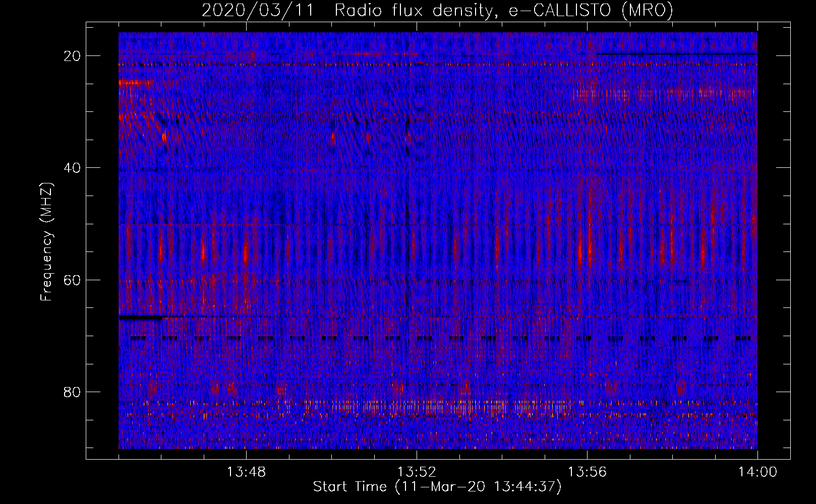Click the 40 frequency tick label

[73, 168]
